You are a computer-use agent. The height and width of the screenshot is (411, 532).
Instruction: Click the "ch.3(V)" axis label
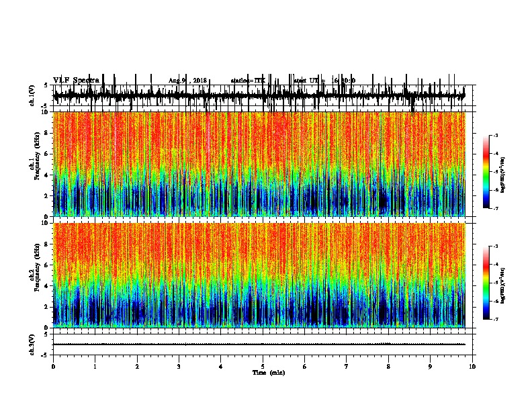(x=32, y=345)
